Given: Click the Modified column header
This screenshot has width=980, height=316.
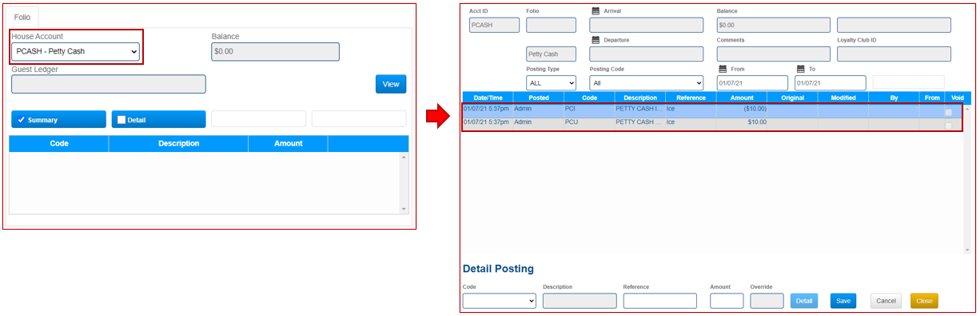Looking at the screenshot, I should (843, 98).
